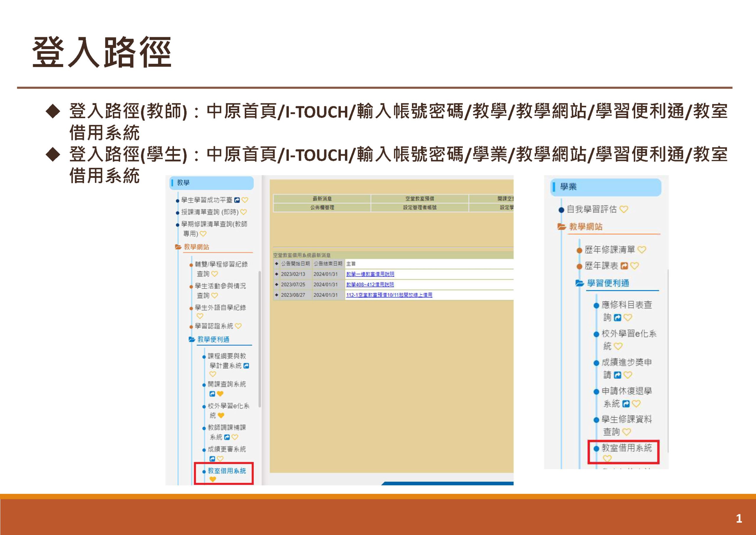
Task: Toggle favorite heart beside 授課清單查詢 (即時)
Action: [243, 212]
